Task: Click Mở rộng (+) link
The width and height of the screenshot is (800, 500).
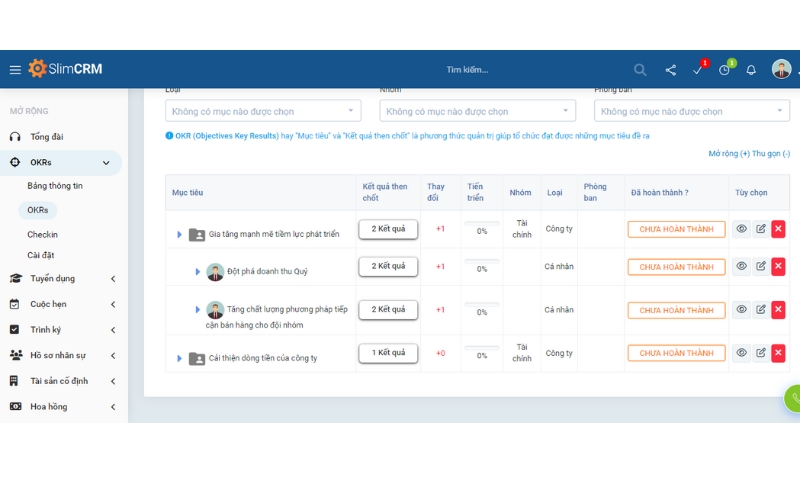Action: [x=729, y=154]
